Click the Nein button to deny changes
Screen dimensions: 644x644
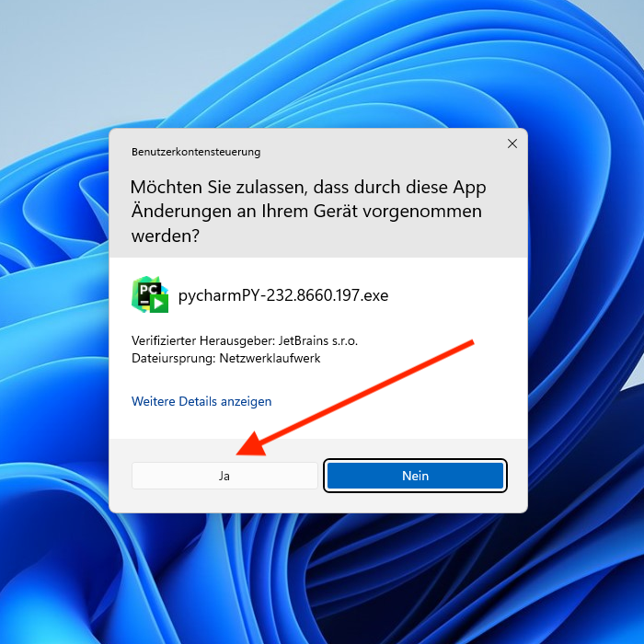[415, 476]
